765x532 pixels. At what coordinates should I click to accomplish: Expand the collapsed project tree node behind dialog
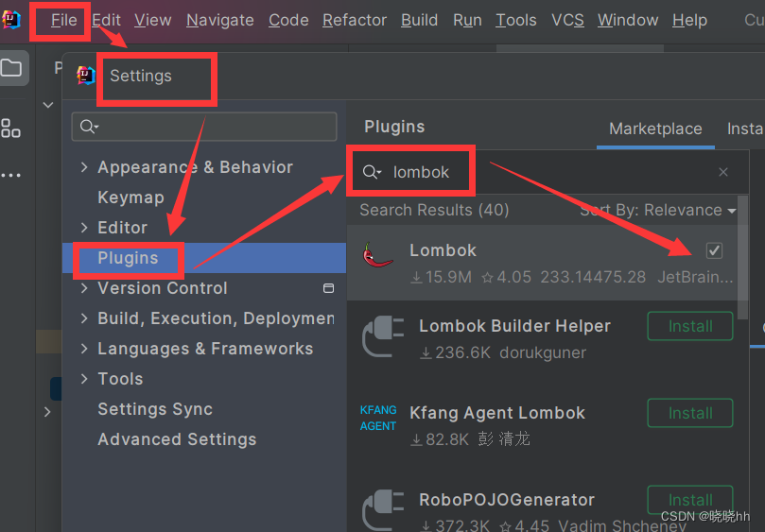pos(47,412)
